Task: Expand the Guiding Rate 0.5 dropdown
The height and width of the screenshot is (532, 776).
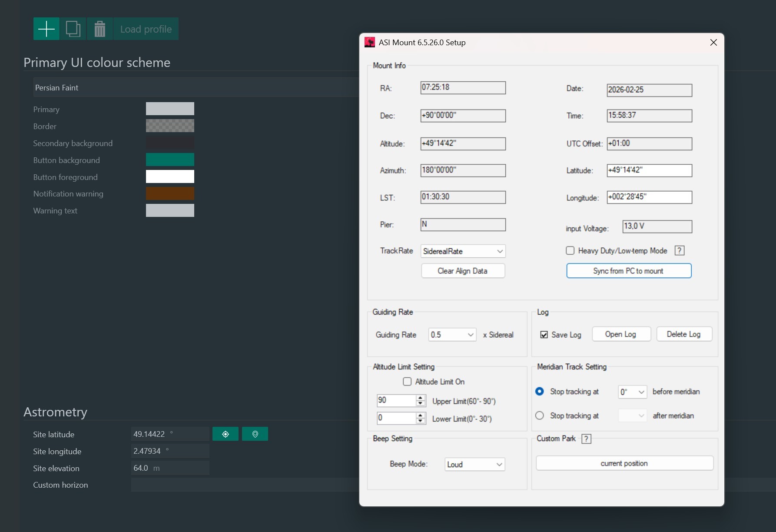Action: (x=452, y=335)
